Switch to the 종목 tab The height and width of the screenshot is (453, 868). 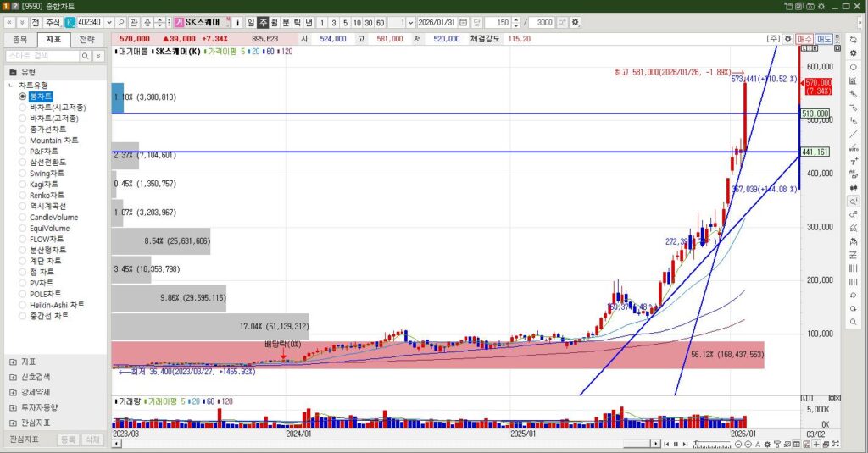point(21,39)
